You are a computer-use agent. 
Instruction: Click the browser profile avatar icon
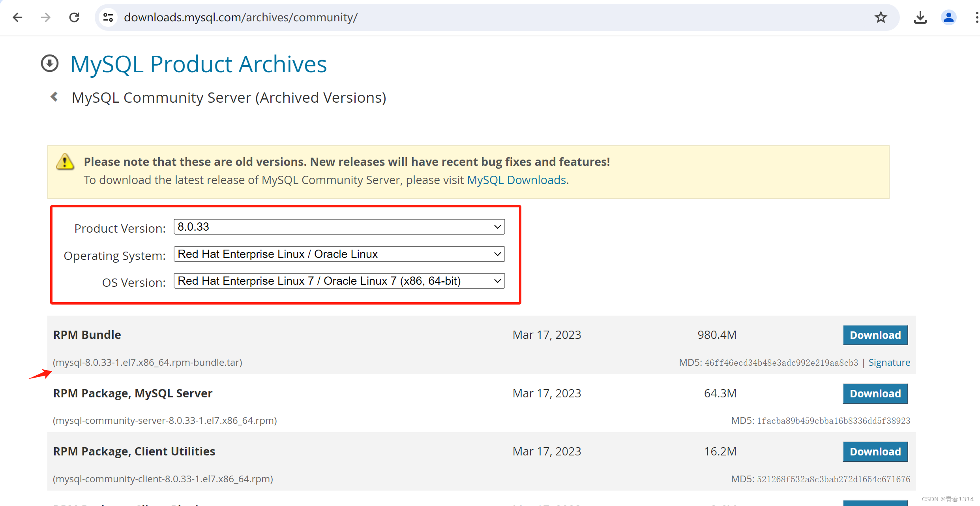948,17
